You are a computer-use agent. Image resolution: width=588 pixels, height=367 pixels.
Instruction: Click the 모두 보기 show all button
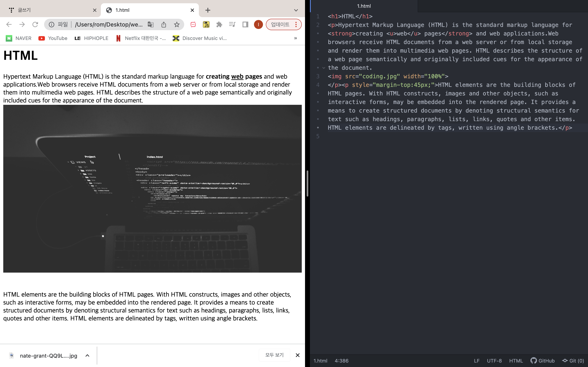tap(274, 355)
